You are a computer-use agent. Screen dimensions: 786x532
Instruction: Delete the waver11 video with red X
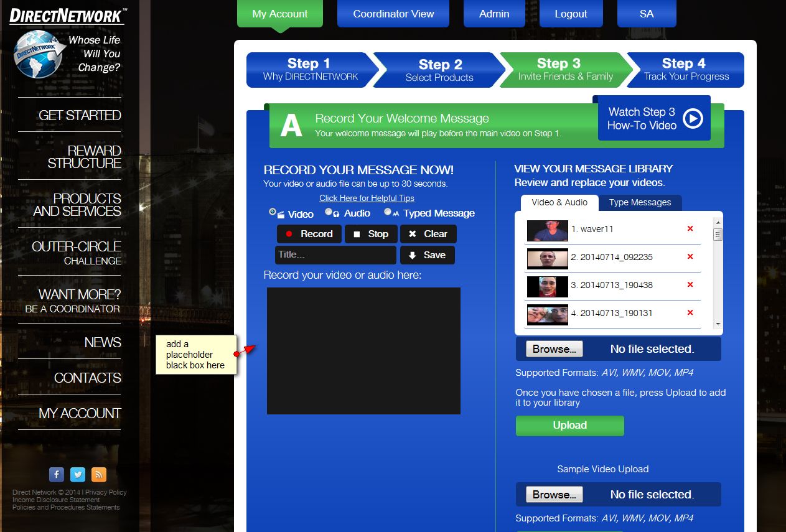(690, 229)
